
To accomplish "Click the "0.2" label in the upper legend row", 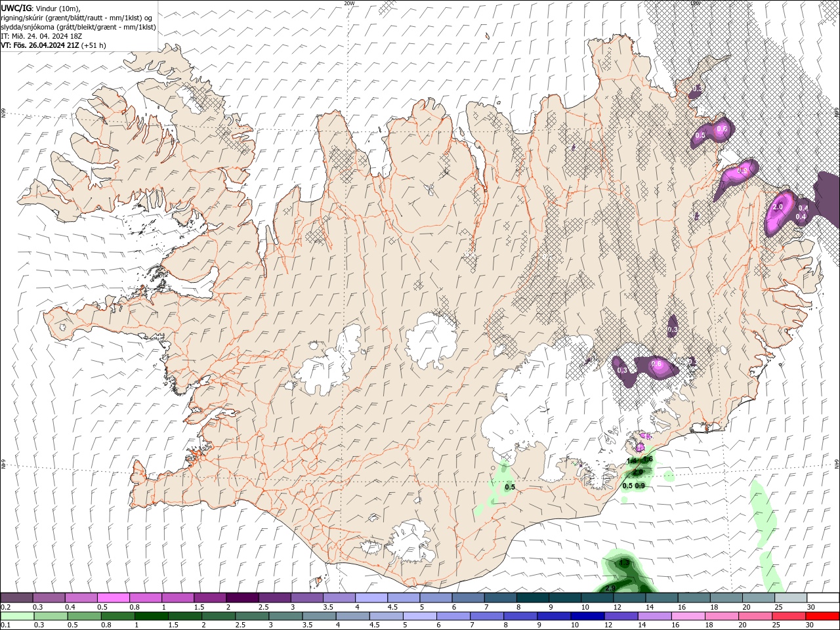I will coord(5,607).
